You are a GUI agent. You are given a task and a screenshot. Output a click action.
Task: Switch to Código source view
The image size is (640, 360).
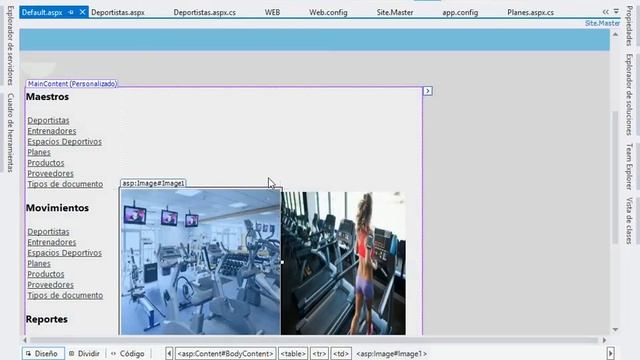tap(128, 353)
